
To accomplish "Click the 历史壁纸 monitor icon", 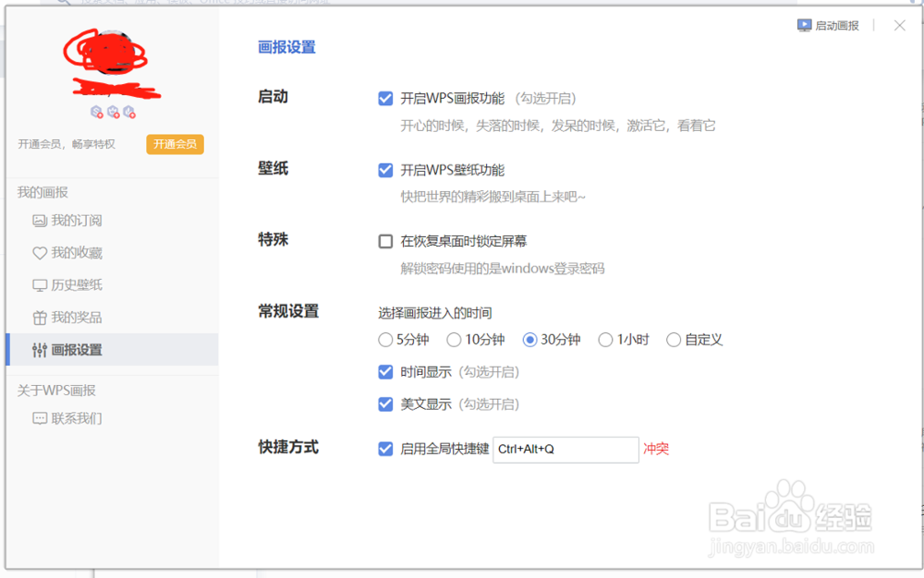I will 40,285.
